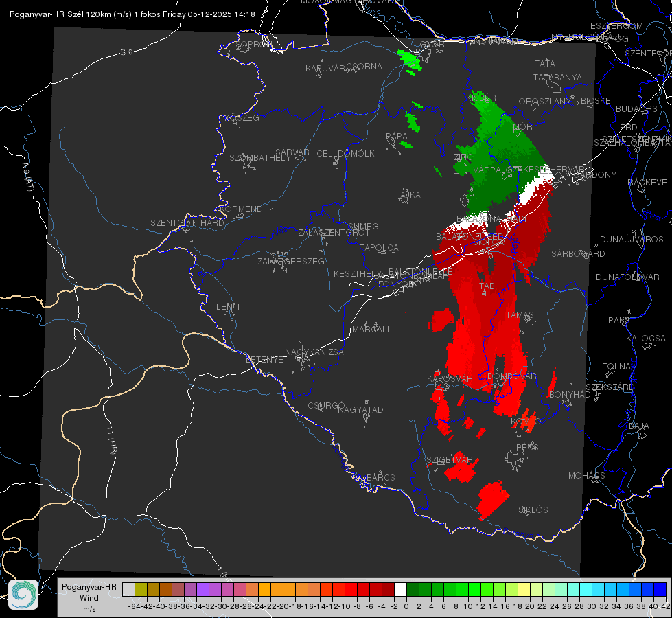The width and height of the screenshot is (672, 618).
Task: Click the 'A 9 (AT)' road label
Action: pos(28,177)
